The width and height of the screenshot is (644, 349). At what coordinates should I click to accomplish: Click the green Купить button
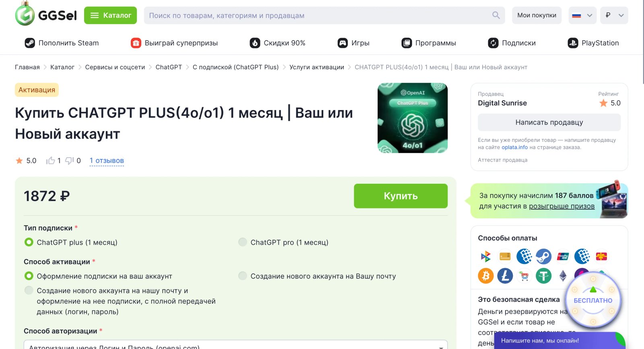pos(400,196)
